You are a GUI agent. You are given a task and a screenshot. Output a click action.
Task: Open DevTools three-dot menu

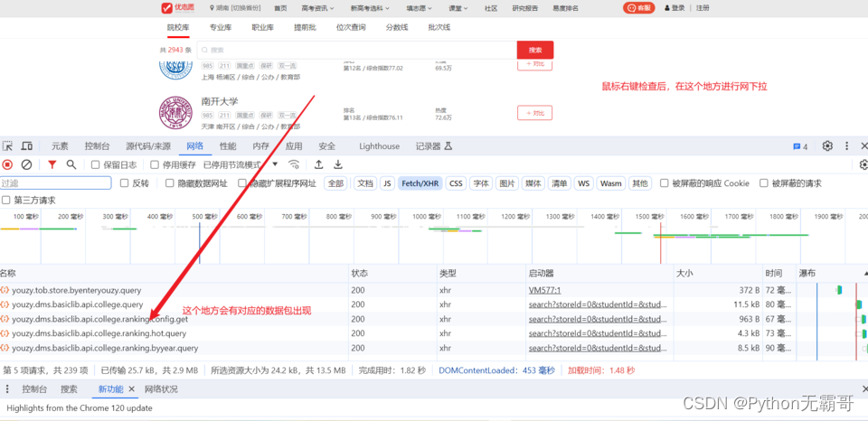pyautogui.click(x=846, y=146)
